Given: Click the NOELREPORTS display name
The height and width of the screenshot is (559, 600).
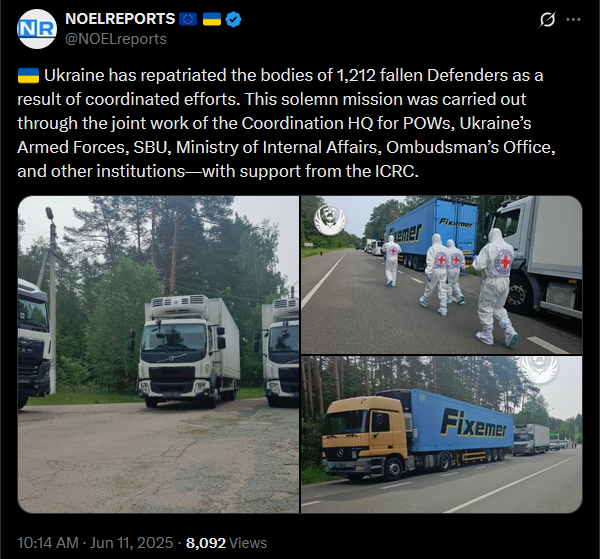Looking at the screenshot, I should [120, 19].
